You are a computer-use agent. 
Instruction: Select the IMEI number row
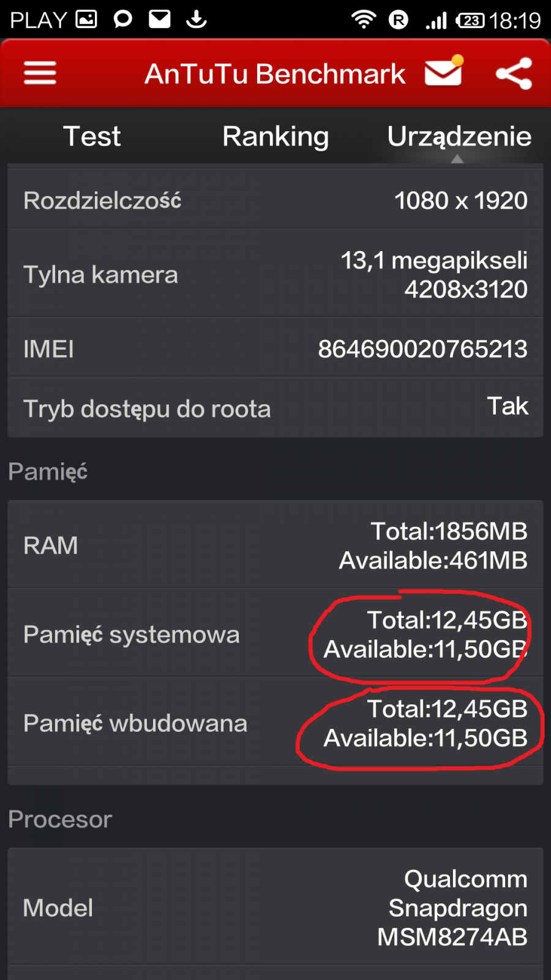275,349
